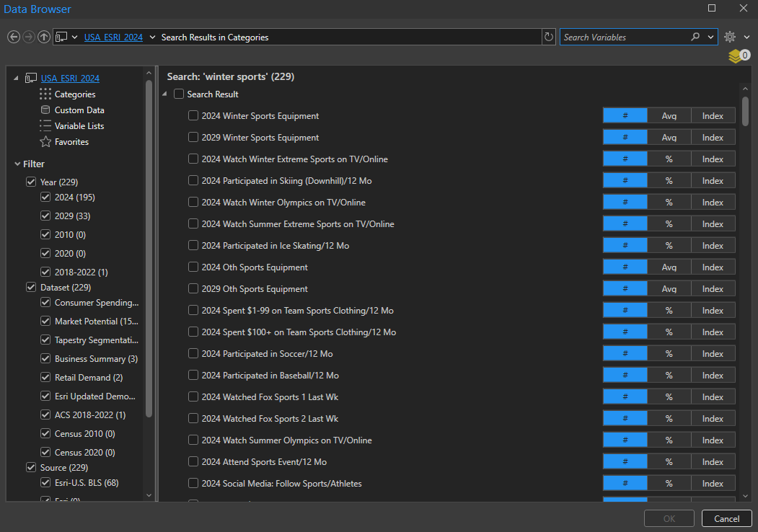Image resolution: width=758 pixels, height=532 pixels.
Task: Disable the Tapestry Segmentation dataset filter
Action: click(x=45, y=340)
